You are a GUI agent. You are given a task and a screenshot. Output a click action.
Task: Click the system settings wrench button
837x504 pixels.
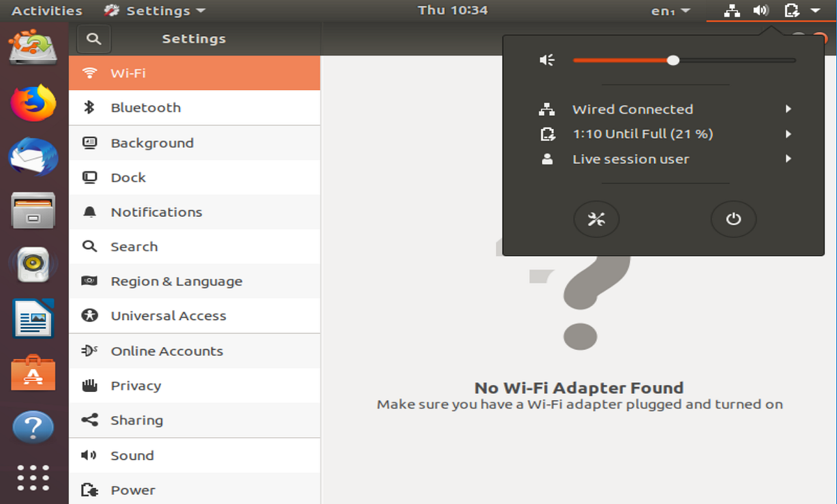point(596,220)
